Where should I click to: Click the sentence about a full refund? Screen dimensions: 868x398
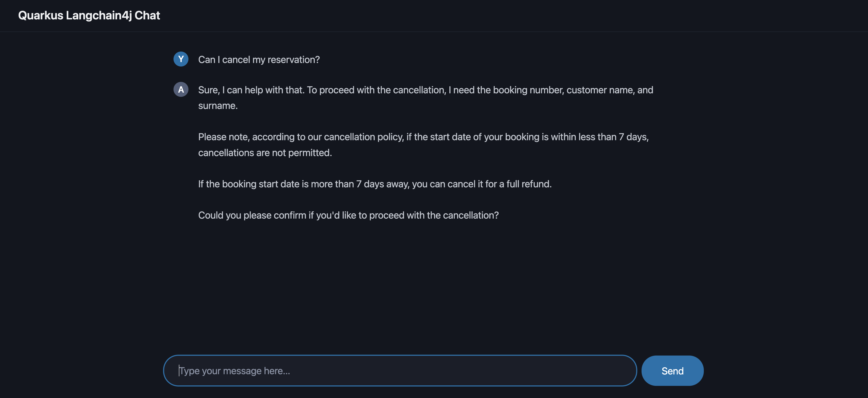(x=375, y=184)
